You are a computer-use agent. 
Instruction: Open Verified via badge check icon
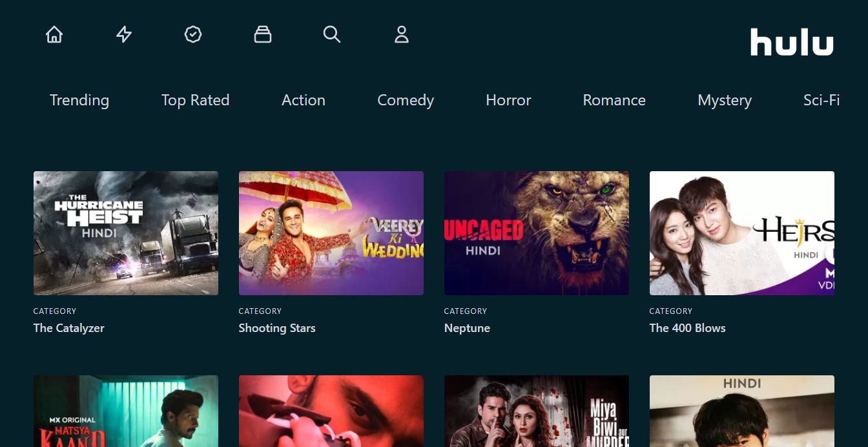point(193,34)
